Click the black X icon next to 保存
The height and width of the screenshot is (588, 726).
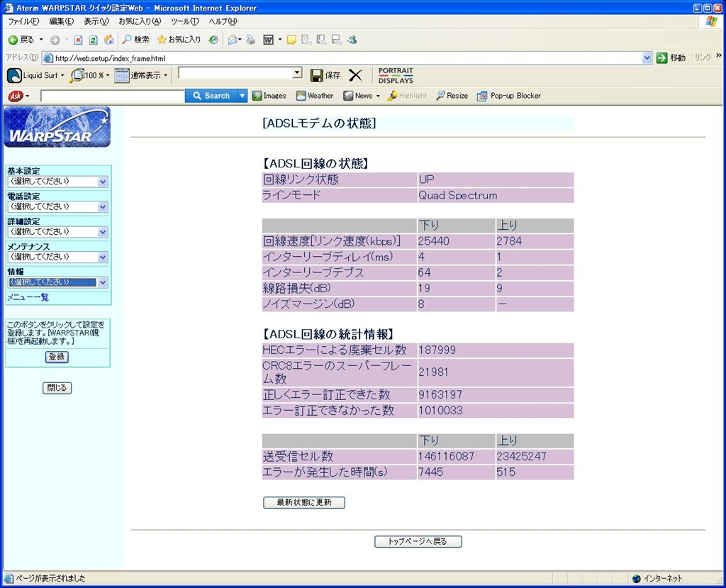[x=355, y=75]
